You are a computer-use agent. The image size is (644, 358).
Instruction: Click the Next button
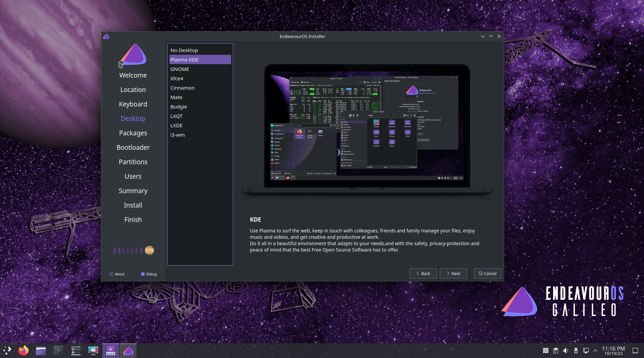[x=453, y=274]
